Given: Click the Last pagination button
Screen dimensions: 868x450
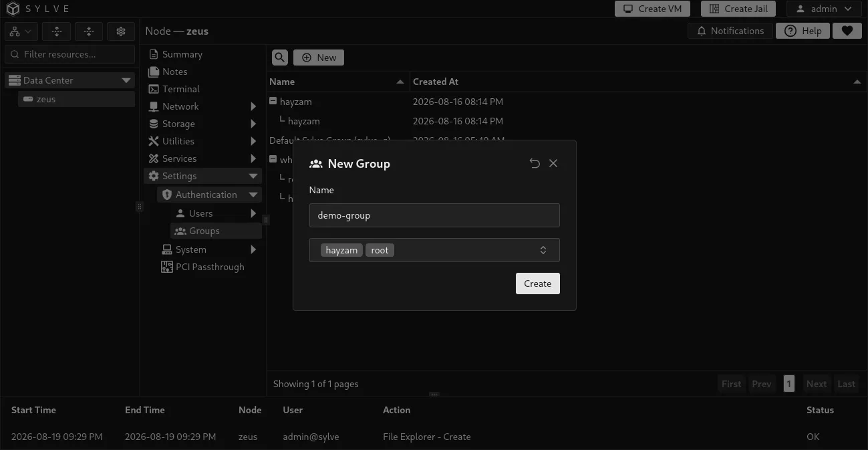Looking at the screenshot, I should pos(846,384).
